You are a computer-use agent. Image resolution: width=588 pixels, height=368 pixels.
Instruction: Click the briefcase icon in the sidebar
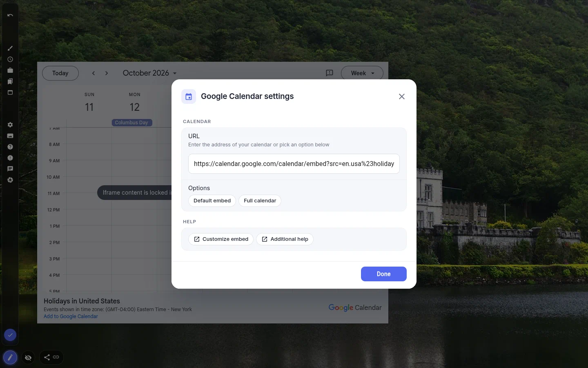click(10, 70)
